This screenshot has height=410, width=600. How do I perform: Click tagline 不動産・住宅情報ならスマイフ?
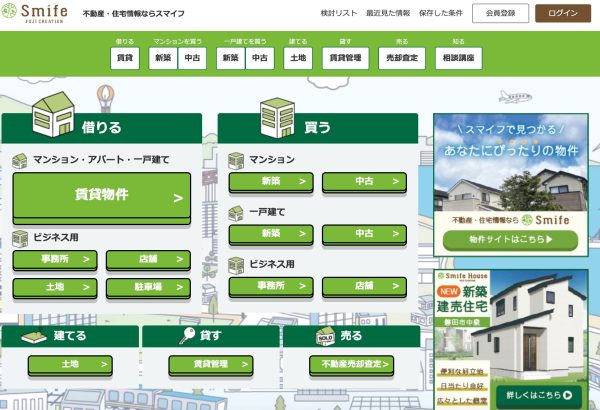134,14
